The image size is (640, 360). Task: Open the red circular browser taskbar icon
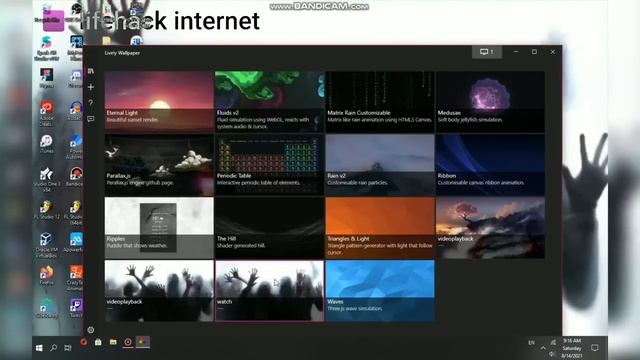(x=84, y=342)
